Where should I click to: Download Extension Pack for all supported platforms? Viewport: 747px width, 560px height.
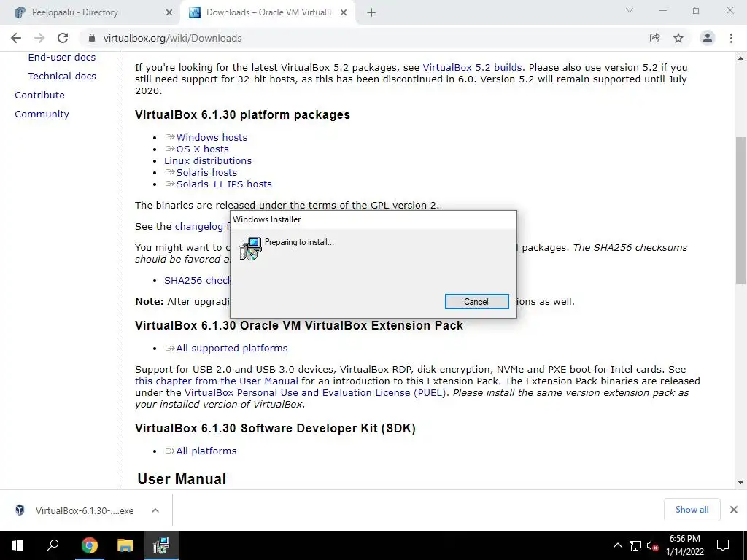[231, 348]
